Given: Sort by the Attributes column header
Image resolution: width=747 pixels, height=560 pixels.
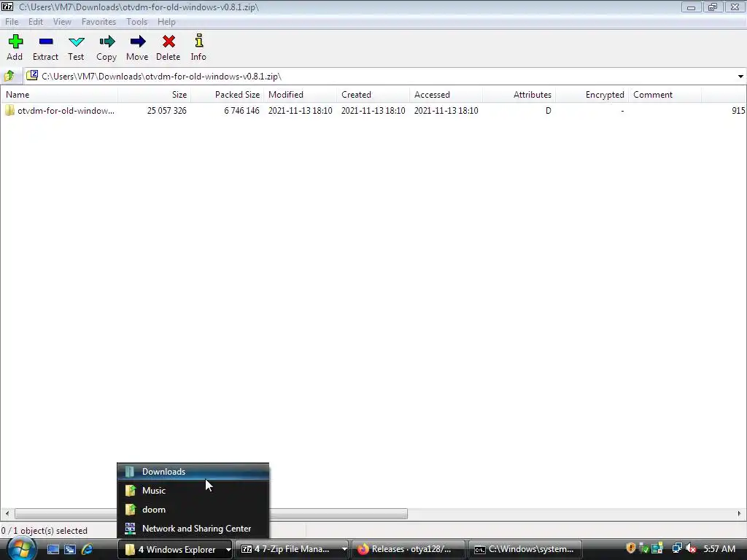Looking at the screenshot, I should click(x=519, y=95).
